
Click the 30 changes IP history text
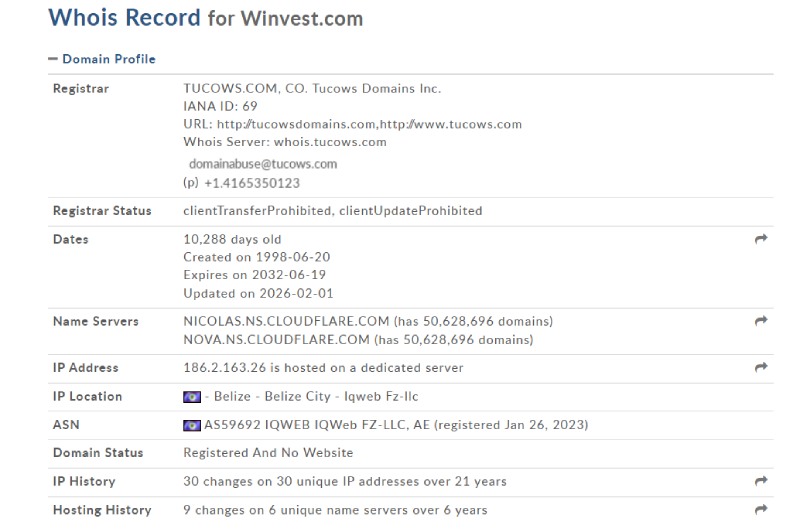tap(345, 482)
